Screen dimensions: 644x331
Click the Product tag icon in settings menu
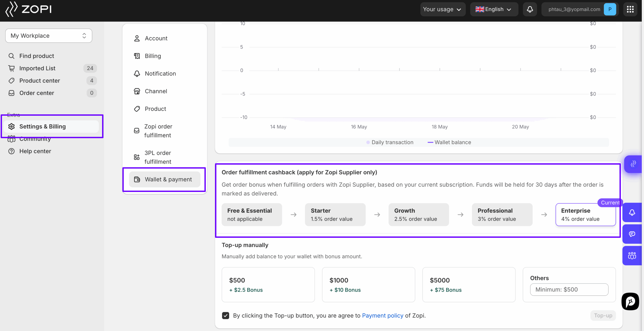137,109
